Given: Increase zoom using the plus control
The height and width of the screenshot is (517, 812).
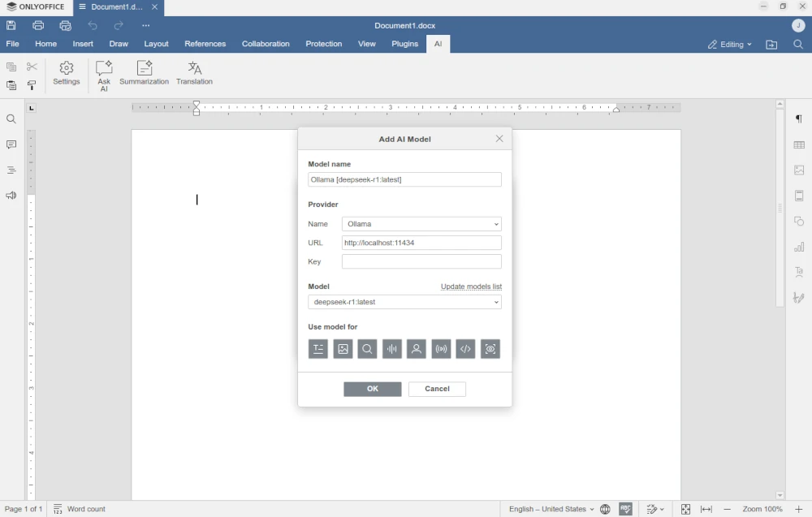Looking at the screenshot, I should pyautogui.click(x=798, y=509).
